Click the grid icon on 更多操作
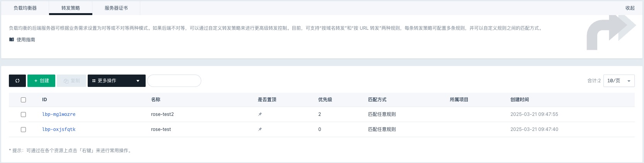 pyautogui.click(x=94, y=81)
